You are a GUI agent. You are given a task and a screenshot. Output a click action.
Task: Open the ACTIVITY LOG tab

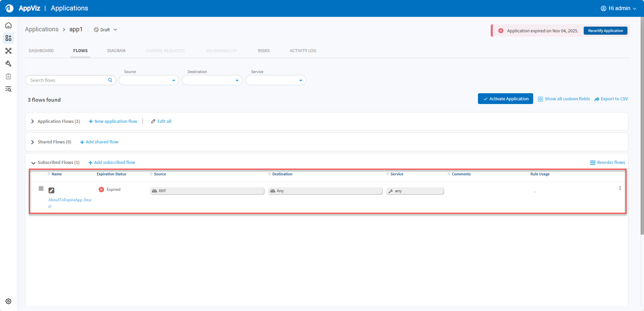303,51
